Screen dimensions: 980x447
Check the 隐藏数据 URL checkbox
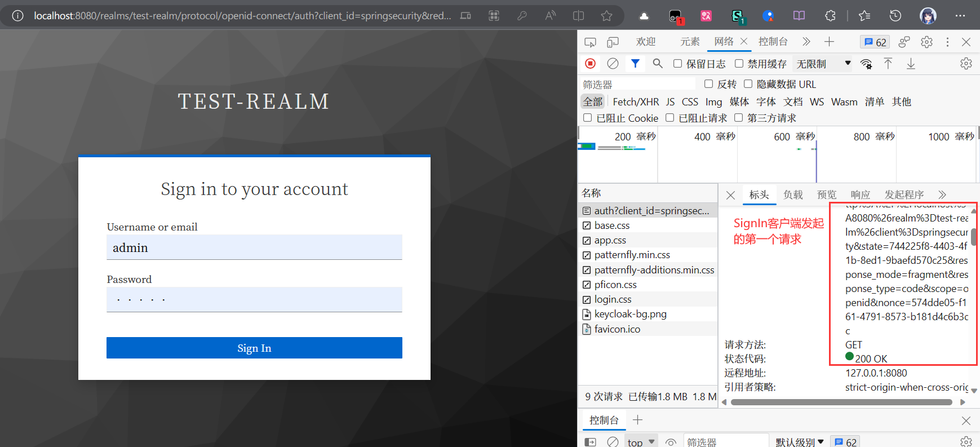click(x=748, y=84)
